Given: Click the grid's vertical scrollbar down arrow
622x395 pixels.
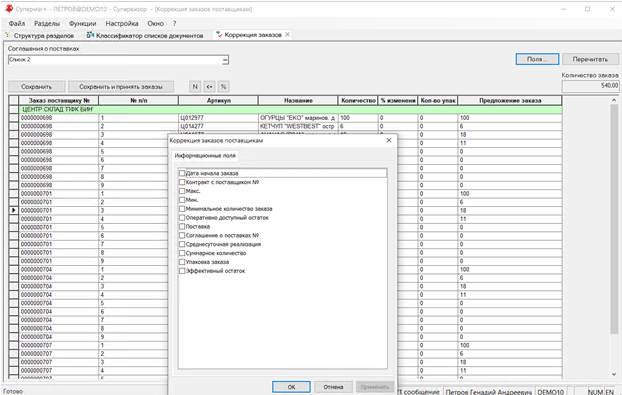Looking at the screenshot, I should 614,374.
